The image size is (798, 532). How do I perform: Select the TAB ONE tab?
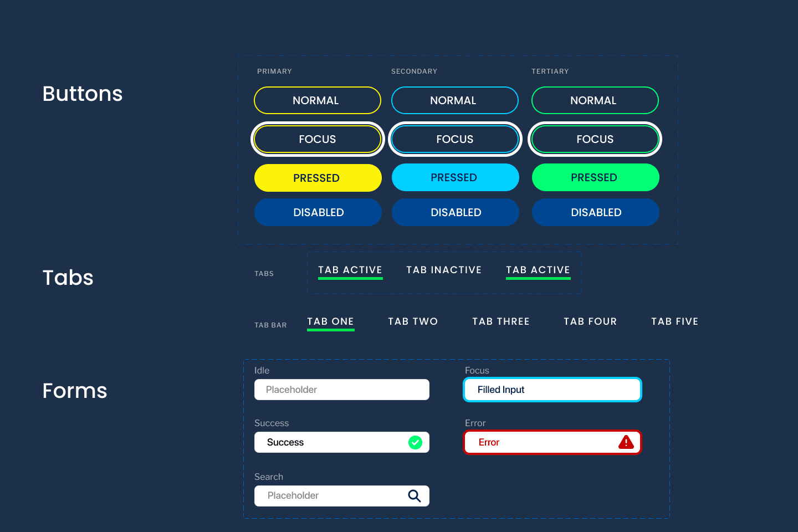click(x=330, y=321)
